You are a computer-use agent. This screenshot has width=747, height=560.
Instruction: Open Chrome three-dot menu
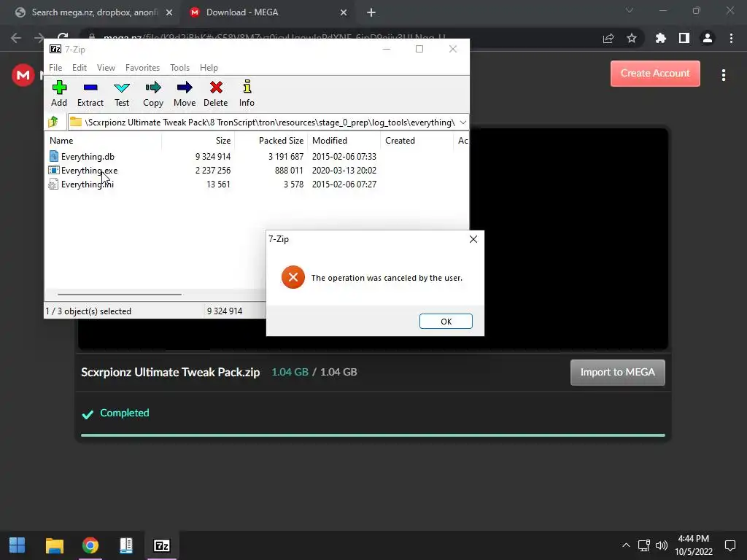[x=731, y=38]
